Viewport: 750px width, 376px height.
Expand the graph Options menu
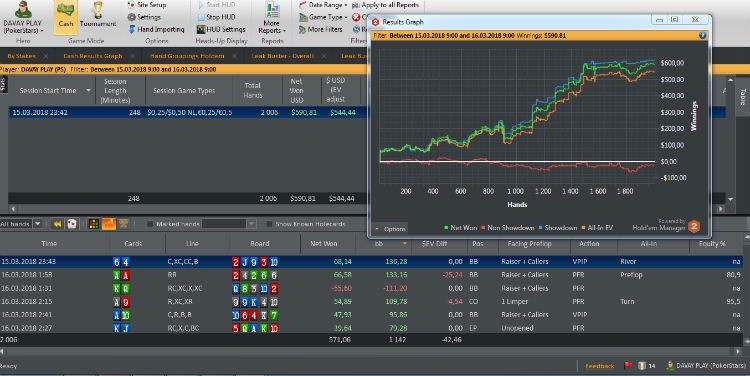(391, 229)
